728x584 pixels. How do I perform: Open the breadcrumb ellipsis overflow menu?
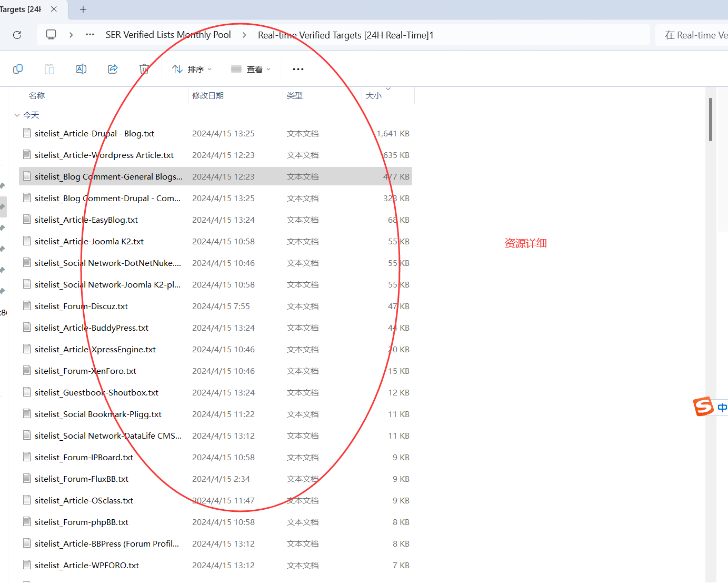coord(90,35)
